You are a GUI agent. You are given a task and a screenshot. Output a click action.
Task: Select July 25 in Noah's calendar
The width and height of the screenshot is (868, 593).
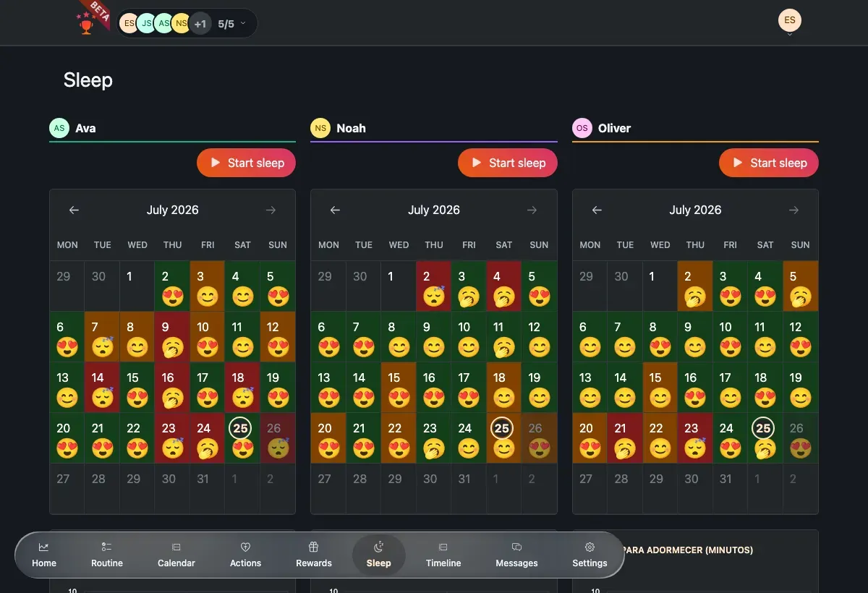pos(504,438)
